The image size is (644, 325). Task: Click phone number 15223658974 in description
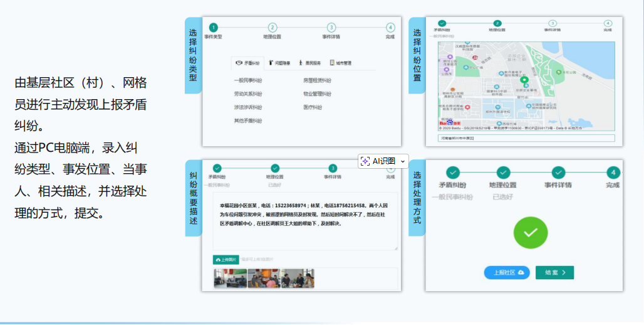pos(291,205)
